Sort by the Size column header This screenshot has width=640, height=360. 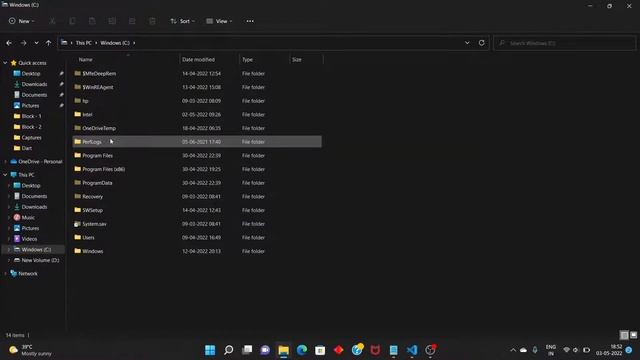click(297, 60)
